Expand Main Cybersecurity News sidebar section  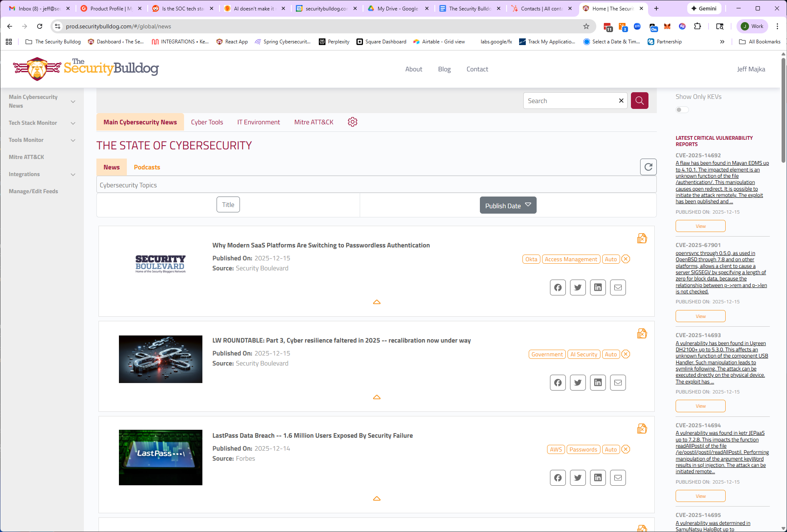point(73,101)
